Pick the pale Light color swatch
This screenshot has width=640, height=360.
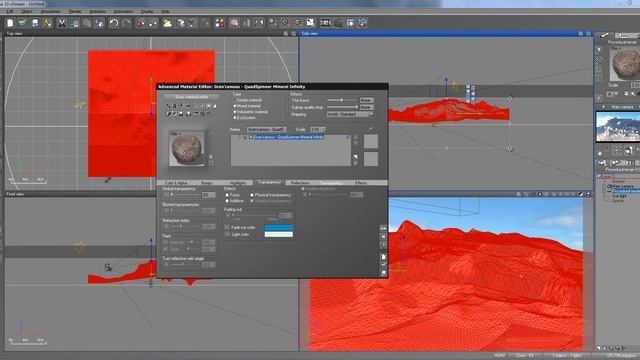pos(279,234)
